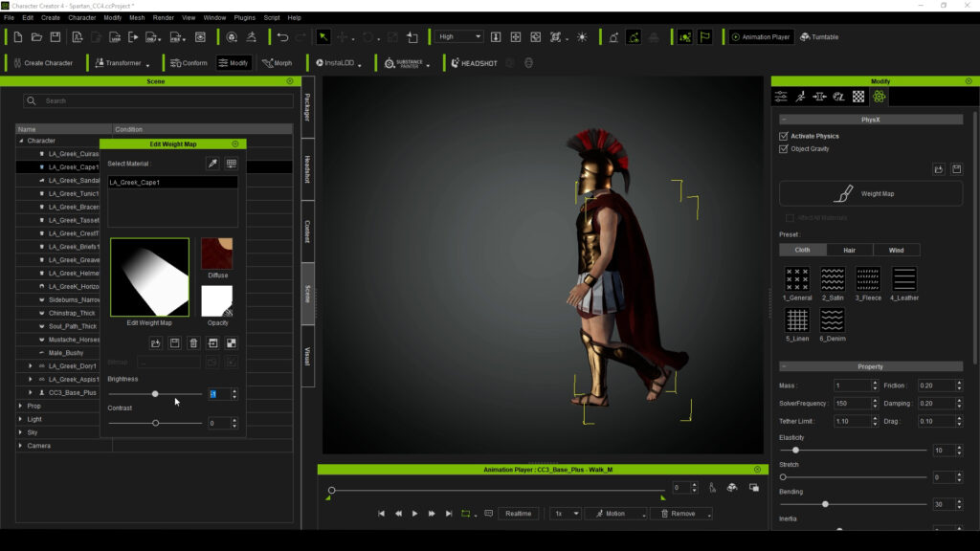Open Turntable mode
This screenshot has height=551, width=980.
tap(819, 37)
